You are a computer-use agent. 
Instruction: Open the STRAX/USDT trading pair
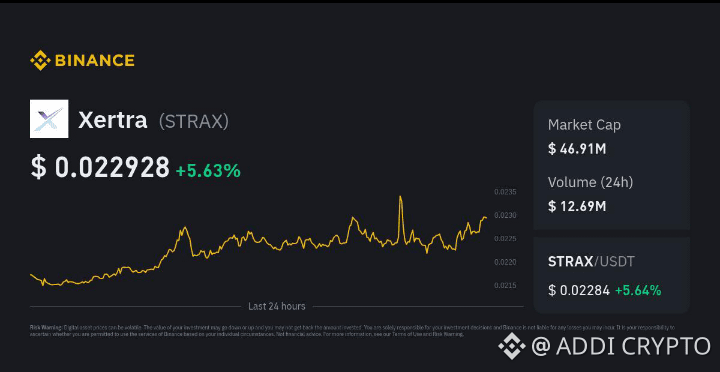coord(591,262)
